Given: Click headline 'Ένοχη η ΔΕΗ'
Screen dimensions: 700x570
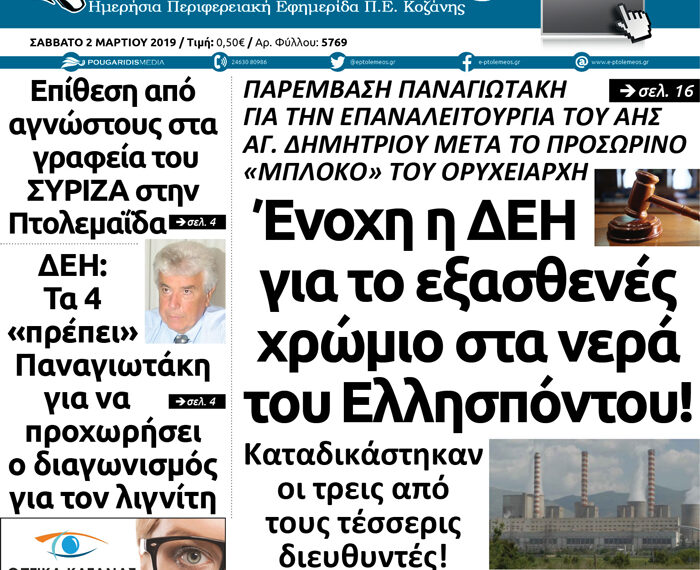Looking at the screenshot, I should [x=413, y=223].
